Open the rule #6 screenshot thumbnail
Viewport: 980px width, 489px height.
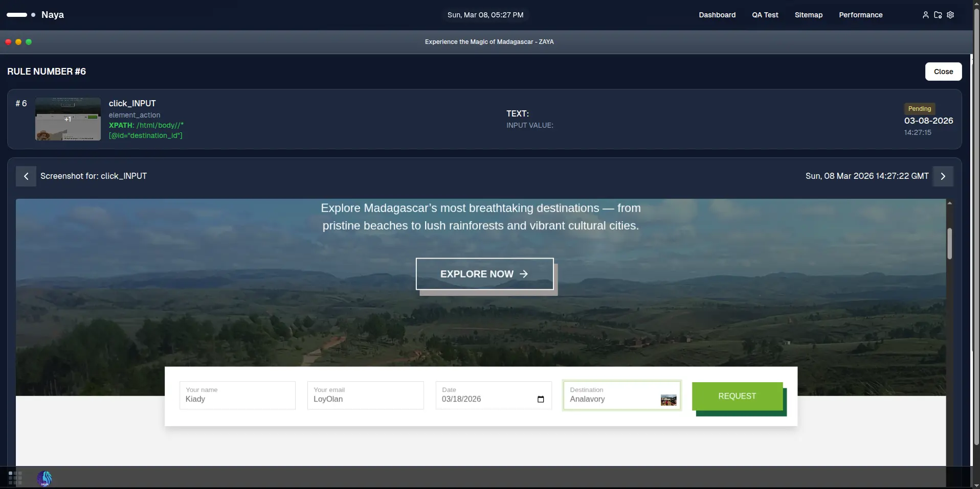[x=68, y=119]
